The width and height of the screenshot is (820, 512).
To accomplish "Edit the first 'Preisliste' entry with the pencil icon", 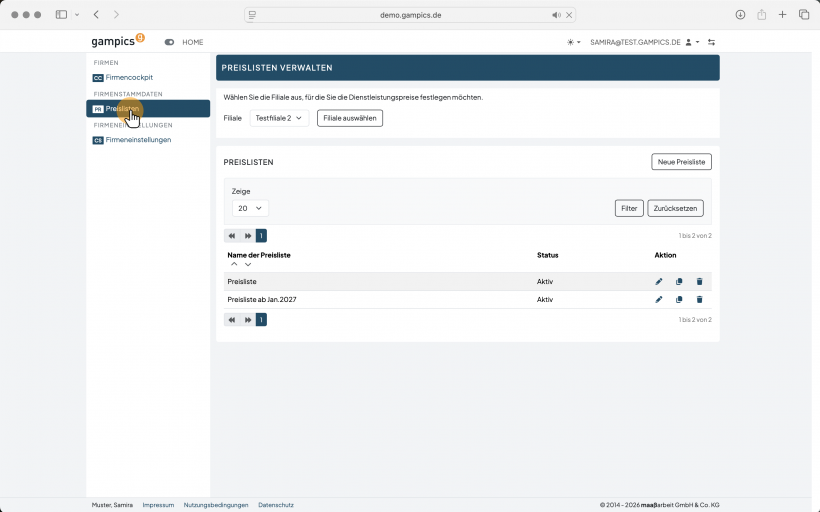I will click(658, 281).
